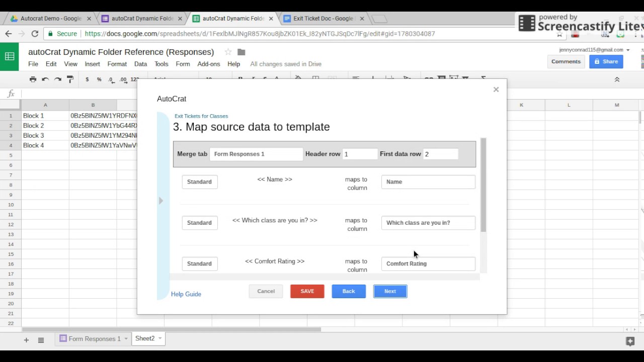644x362 pixels.
Task: Apply percent format icon
Action: click(x=99, y=79)
